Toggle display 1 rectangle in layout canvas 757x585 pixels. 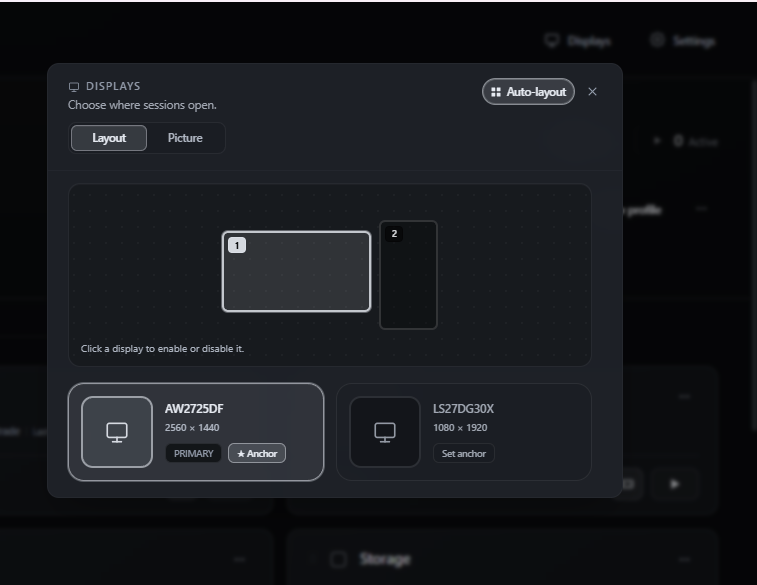pyautogui.click(x=296, y=271)
